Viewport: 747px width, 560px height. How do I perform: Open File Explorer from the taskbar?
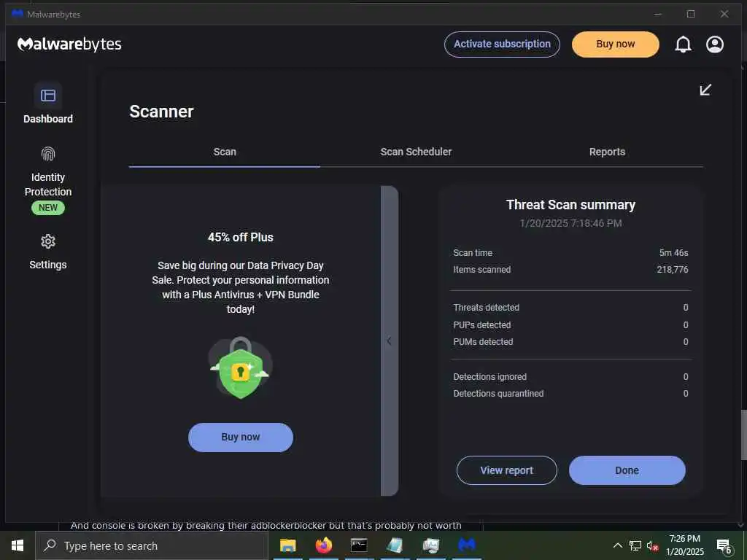tap(287, 545)
